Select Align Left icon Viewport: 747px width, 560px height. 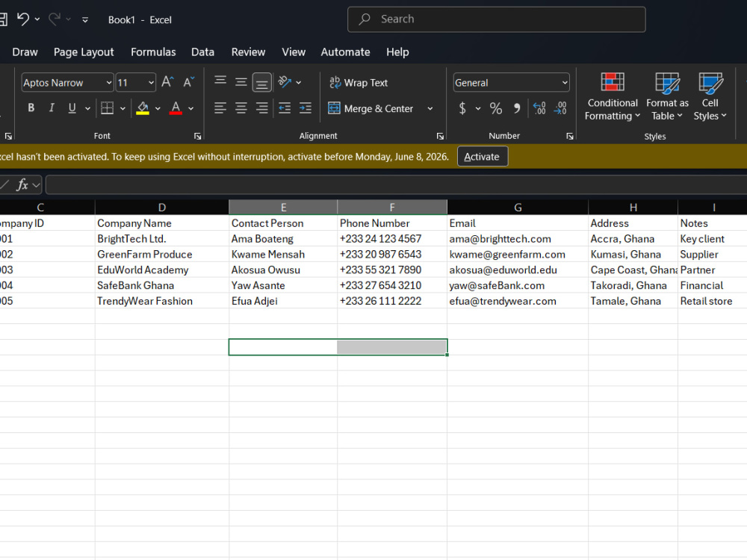pyautogui.click(x=220, y=108)
